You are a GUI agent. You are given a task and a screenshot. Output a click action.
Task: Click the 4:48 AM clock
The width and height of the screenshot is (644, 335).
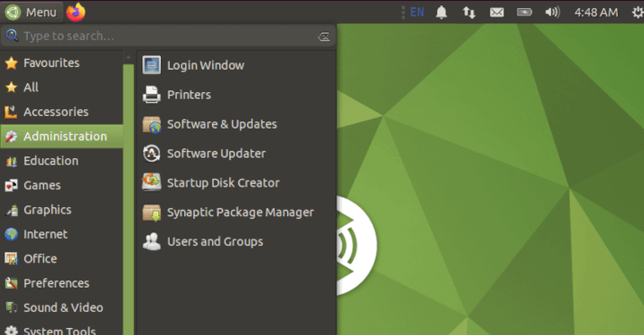(x=596, y=13)
